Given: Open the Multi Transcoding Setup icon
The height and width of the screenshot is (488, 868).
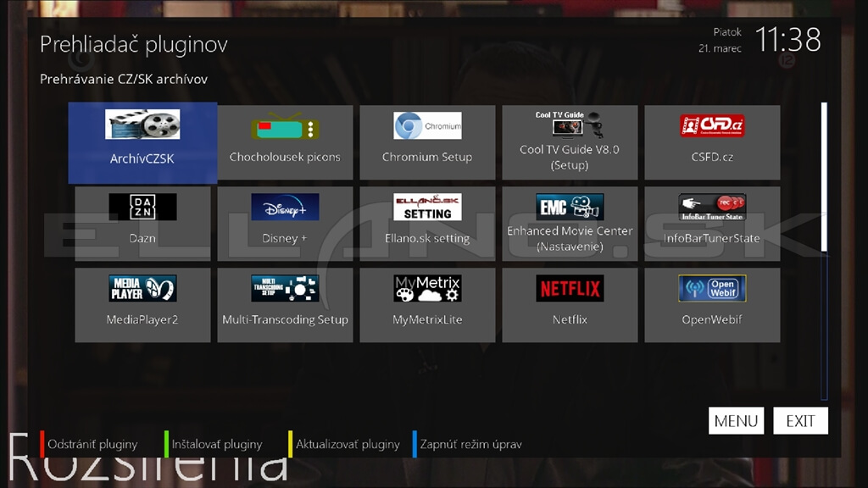Looking at the screenshot, I should [x=285, y=288].
